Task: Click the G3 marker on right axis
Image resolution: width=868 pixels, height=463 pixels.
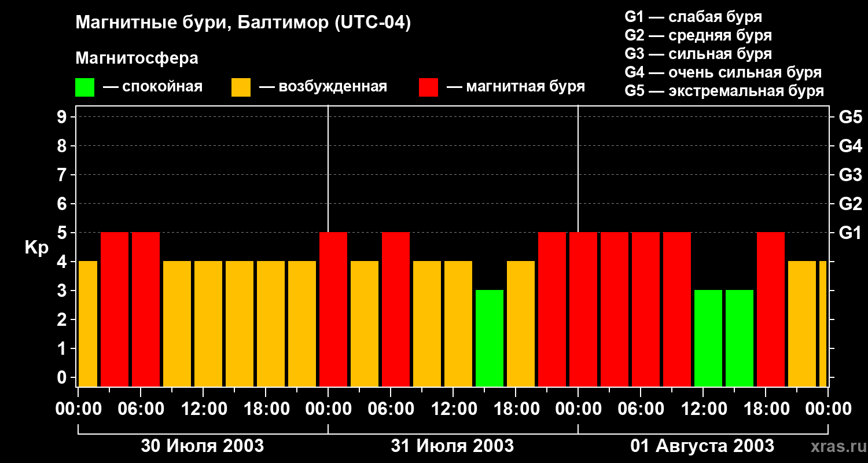Action: click(x=850, y=175)
